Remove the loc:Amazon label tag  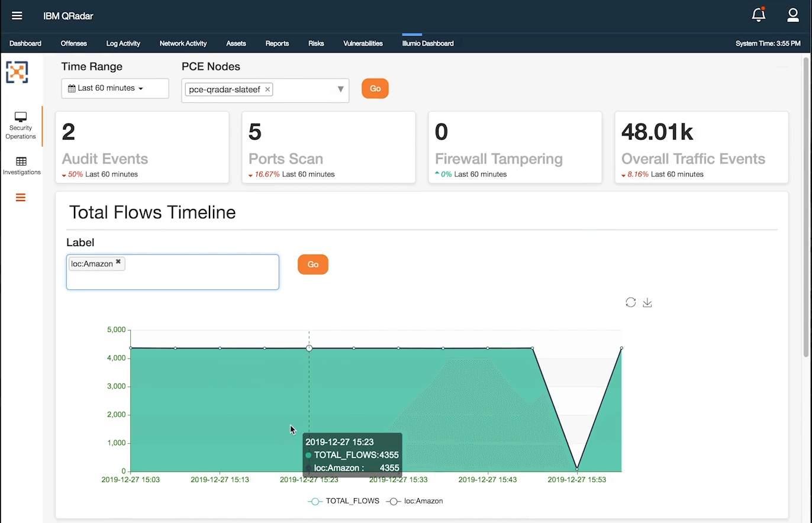118,261
